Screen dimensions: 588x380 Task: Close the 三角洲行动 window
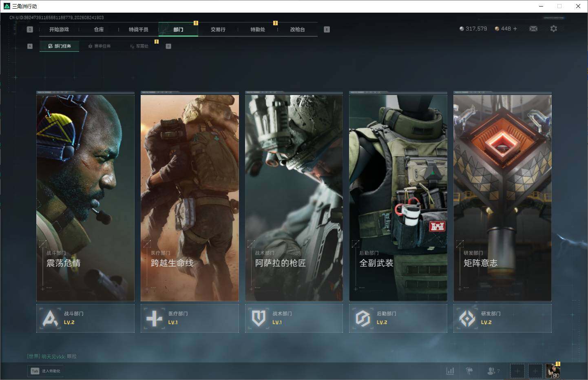(578, 6)
